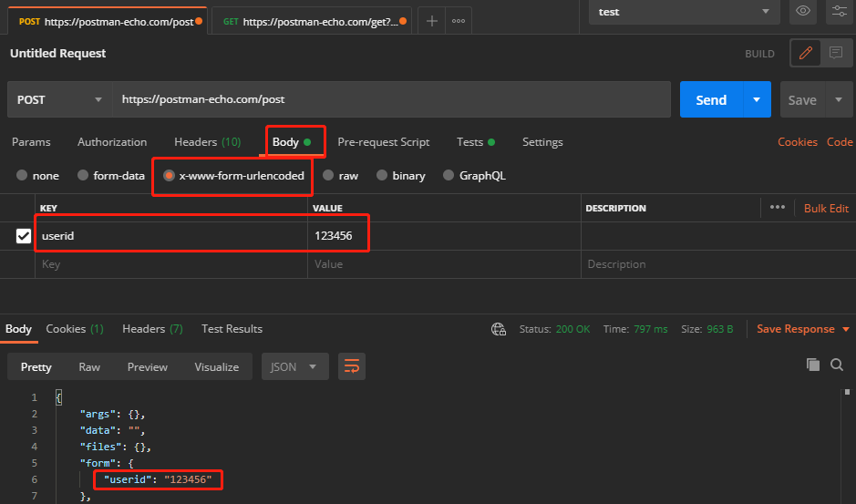856x504 pixels.
Task: Toggle word wrap icon in response viewer
Action: pyautogui.click(x=352, y=366)
